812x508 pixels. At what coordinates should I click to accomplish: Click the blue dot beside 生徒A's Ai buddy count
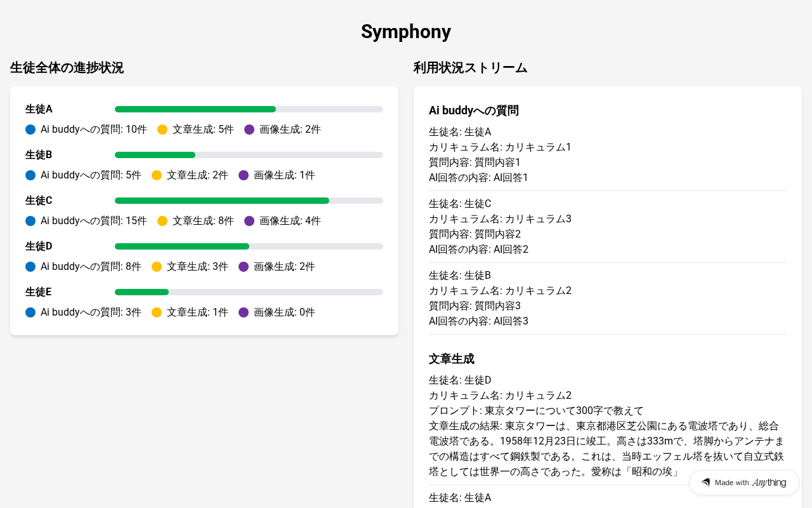(x=30, y=130)
